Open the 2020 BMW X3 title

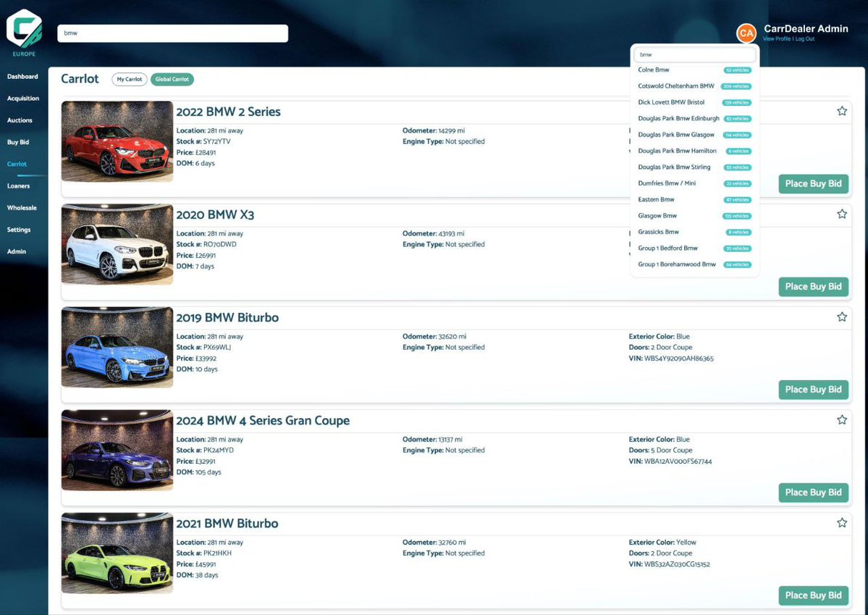click(x=215, y=215)
